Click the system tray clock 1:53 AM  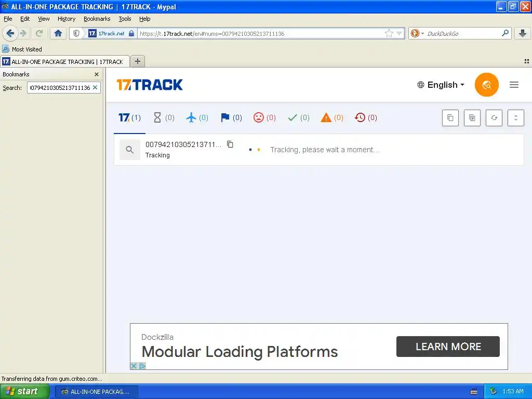[x=513, y=392]
